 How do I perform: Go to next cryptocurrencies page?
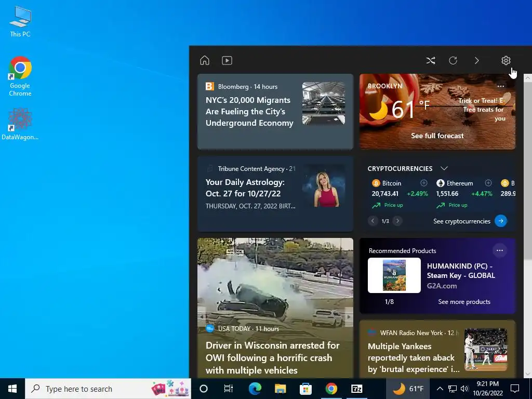[x=397, y=221]
